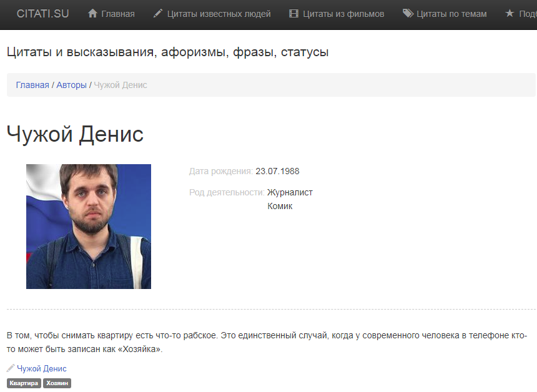Screen dimensions: 537x392
Task: Click the Главная breadcrumb link
Action: (x=32, y=85)
